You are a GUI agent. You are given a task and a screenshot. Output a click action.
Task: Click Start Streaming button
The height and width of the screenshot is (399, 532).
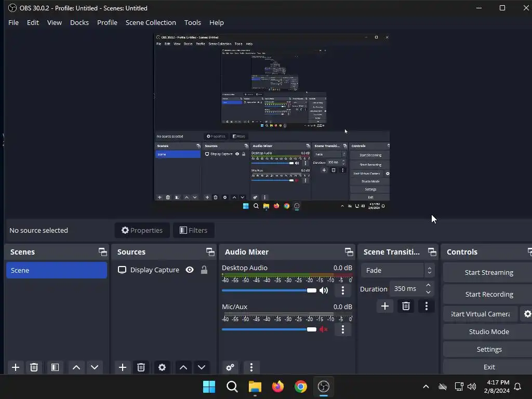(x=488, y=272)
